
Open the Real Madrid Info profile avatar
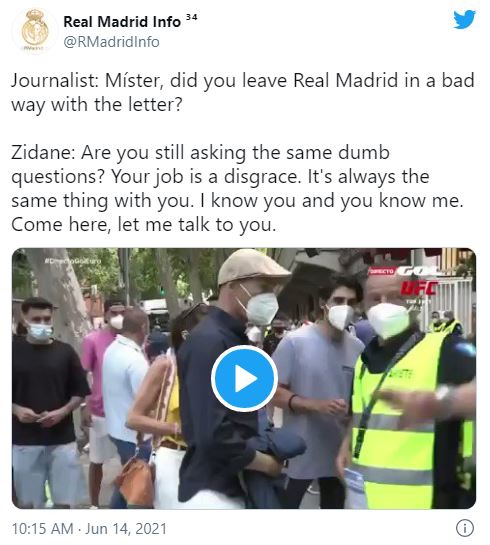click(x=35, y=31)
